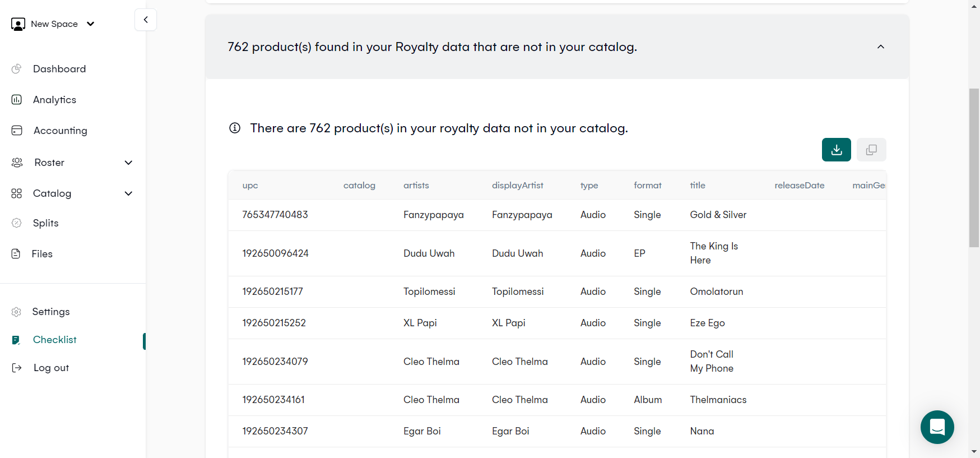
Task: Click the EP format cell for Dudu Uwah
Action: coord(639,253)
